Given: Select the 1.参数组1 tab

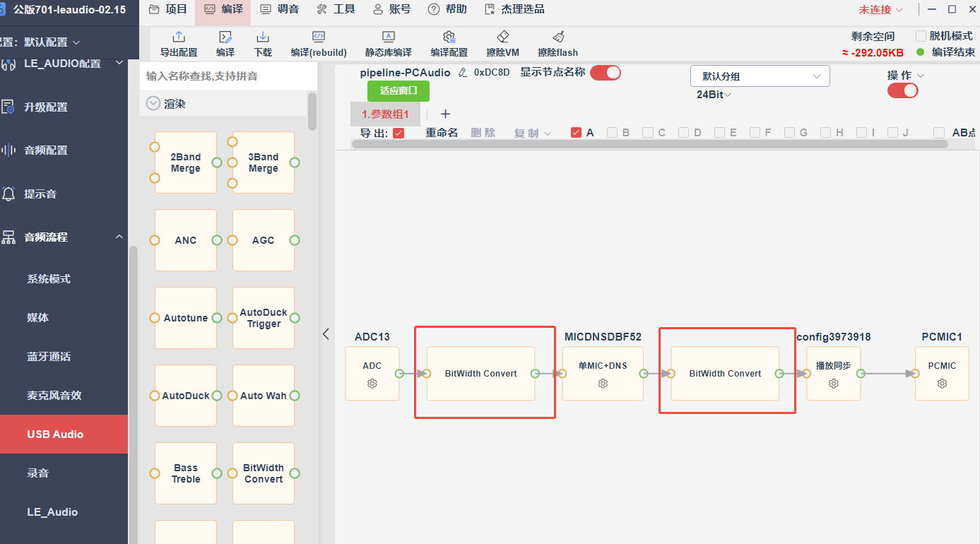Looking at the screenshot, I should coord(385,114).
